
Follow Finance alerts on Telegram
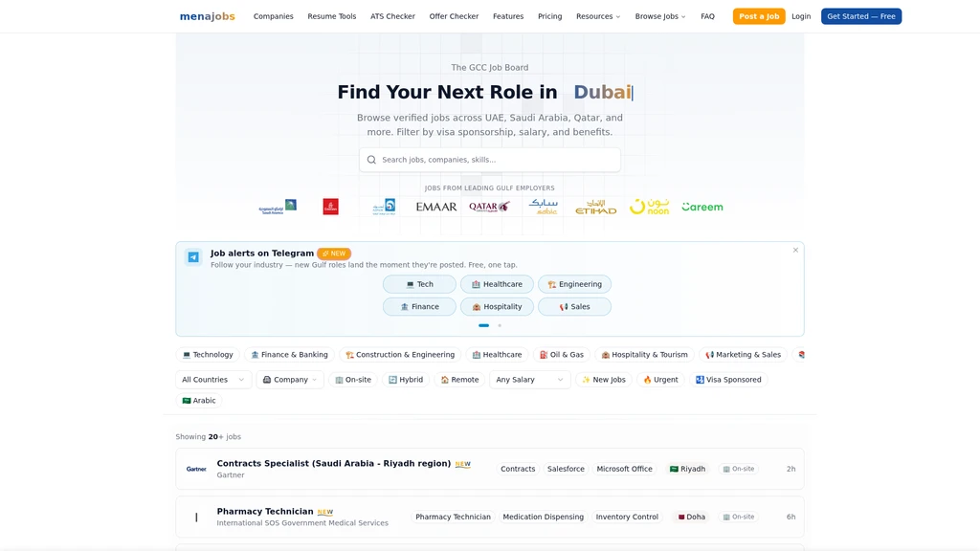[419, 307]
